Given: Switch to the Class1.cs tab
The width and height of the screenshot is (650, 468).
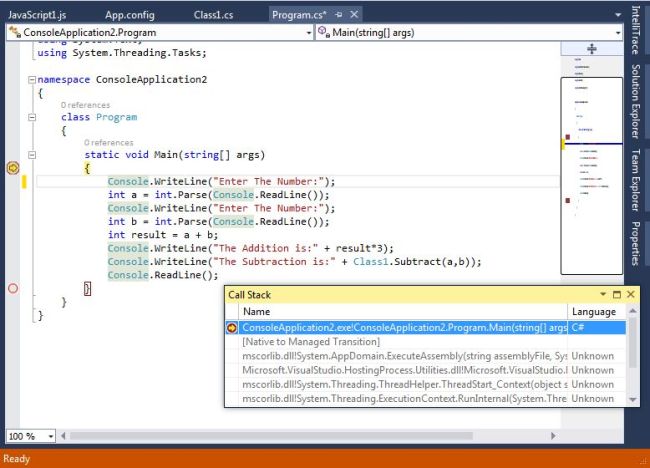Looking at the screenshot, I should (213, 15).
